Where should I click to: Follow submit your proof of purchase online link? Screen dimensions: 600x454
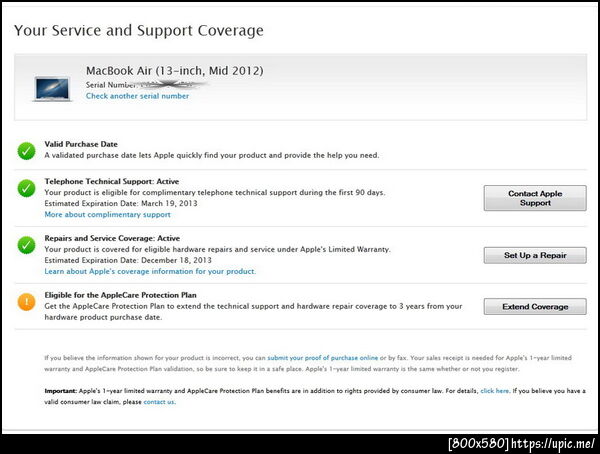pyautogui.click(x=323, y=358)
